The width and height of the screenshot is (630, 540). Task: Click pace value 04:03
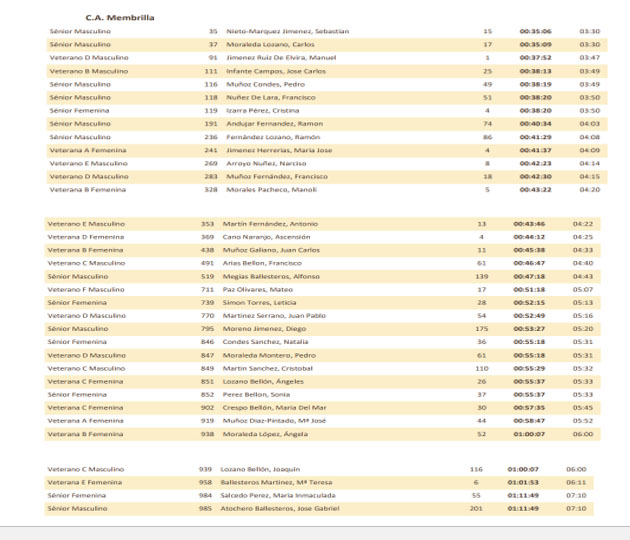589,124
